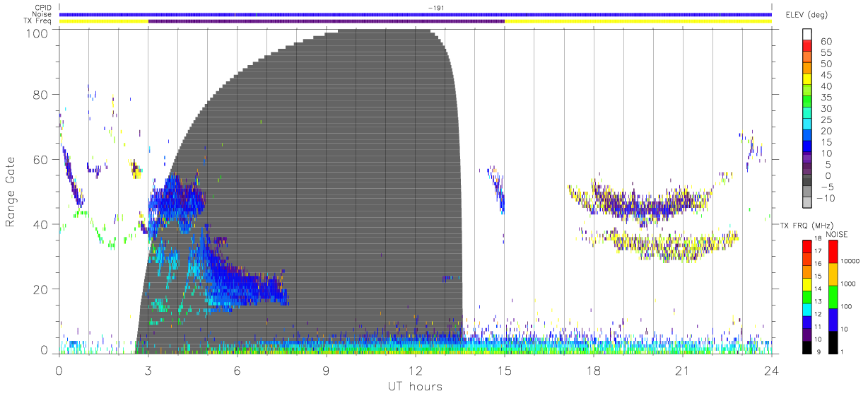Viewport: 868px width, 401px height.
Task: Click the 'UT hours' axis title
Action: click(x=414, y=386)
